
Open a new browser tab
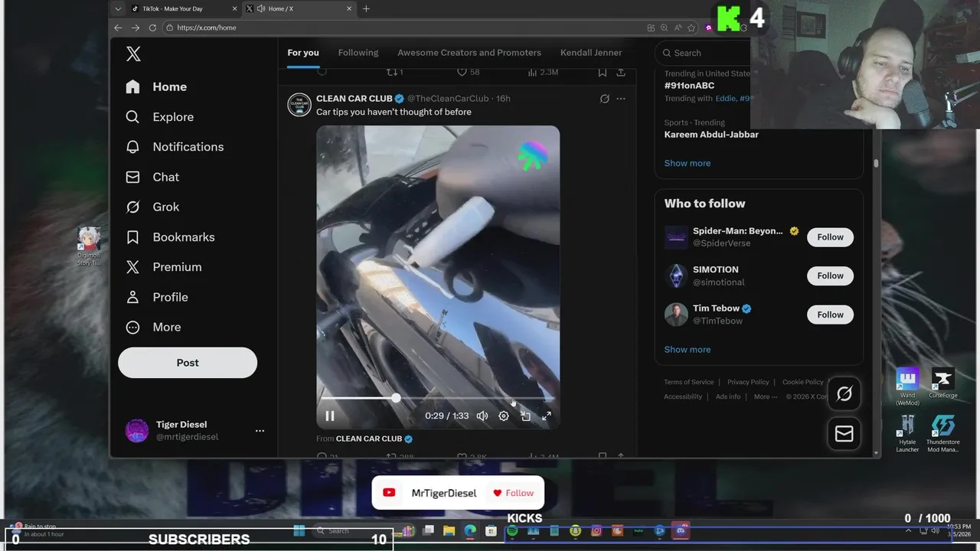tap(366, 8)
